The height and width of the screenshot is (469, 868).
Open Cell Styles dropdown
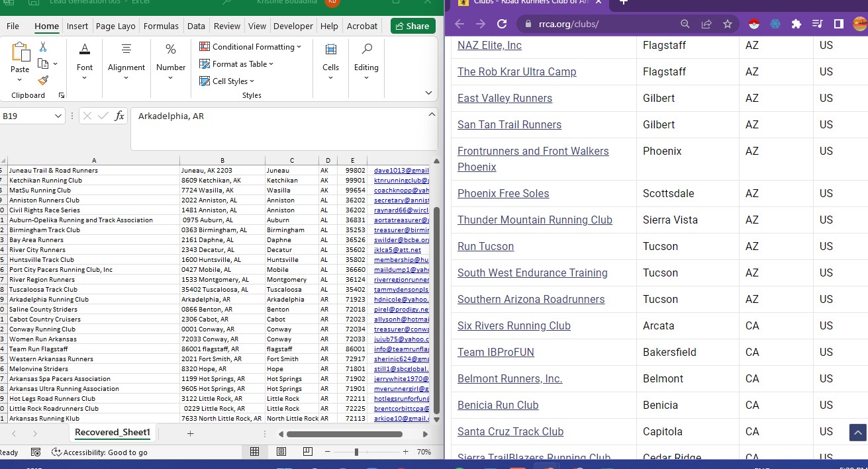[x=227, y=81]
